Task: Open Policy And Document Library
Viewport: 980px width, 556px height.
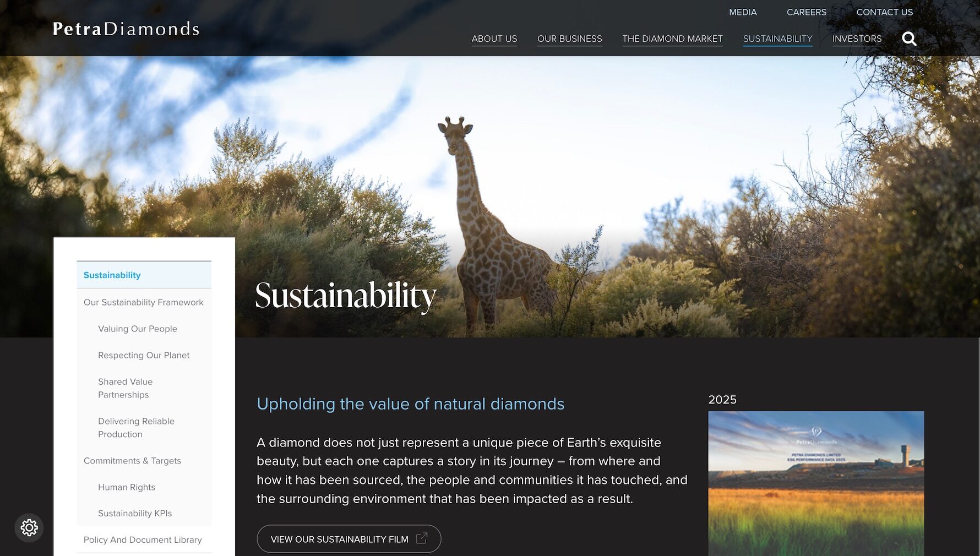Action: (143, 539)
